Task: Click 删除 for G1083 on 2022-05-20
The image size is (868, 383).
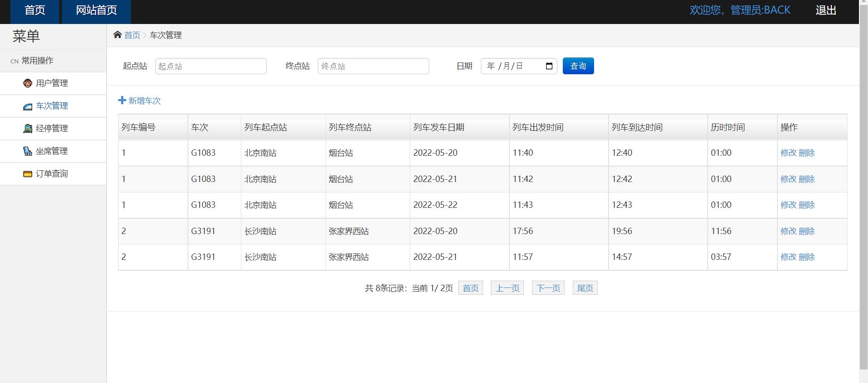Action: point(807,153)
